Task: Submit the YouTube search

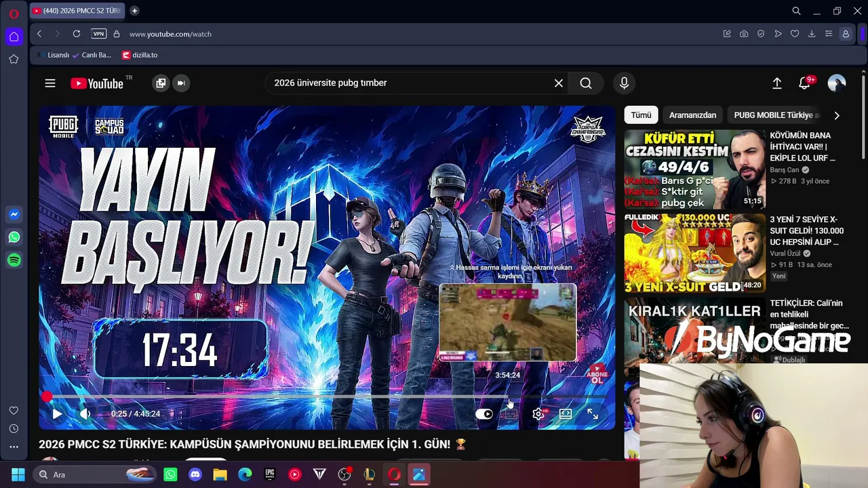Action: 586,83
